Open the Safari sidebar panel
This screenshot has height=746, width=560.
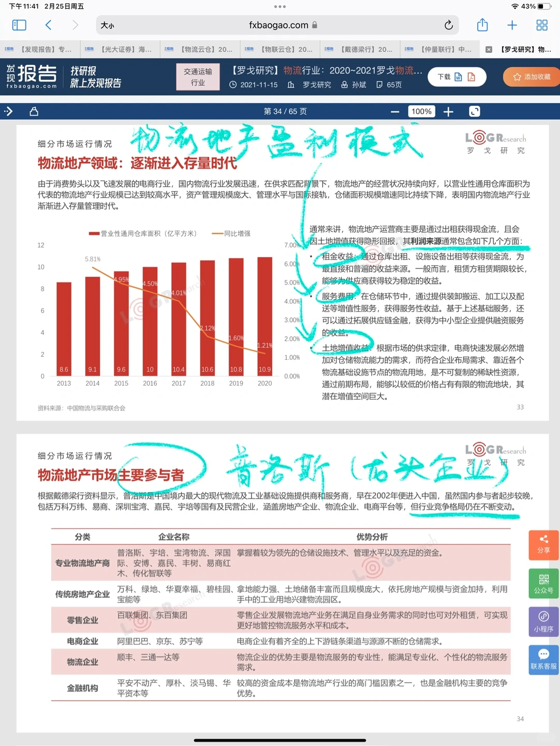click(x=19, y=25)
